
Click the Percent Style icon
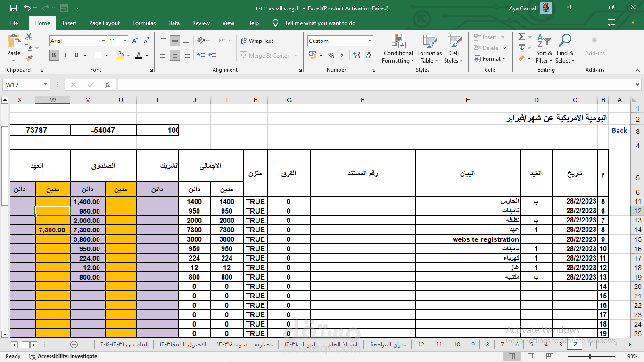click(331, 55)
